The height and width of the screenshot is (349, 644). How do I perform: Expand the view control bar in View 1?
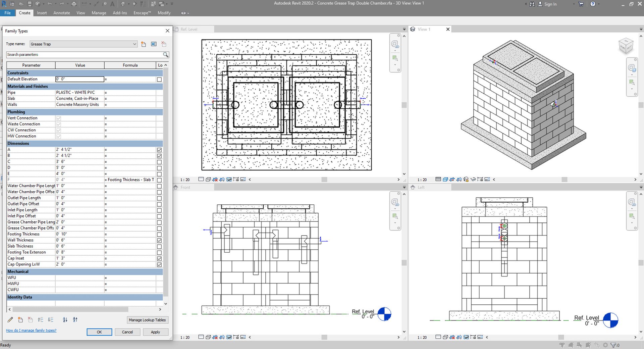coord(494,180)
